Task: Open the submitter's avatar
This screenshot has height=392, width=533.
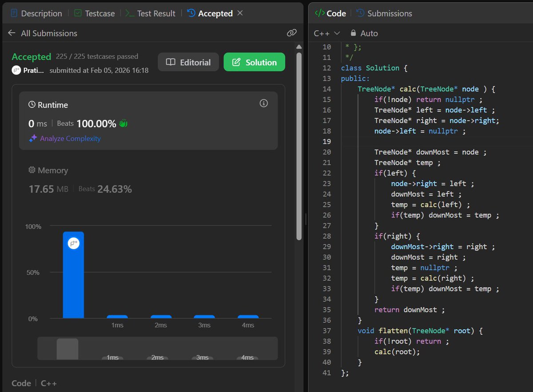Action: click(16, 70)
